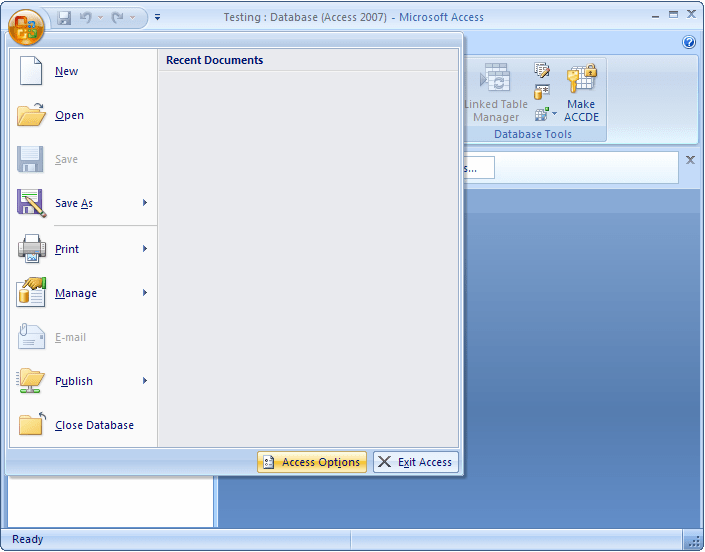Open the Publish submenu
Screen dimensions: 705x552
[84, 381]
